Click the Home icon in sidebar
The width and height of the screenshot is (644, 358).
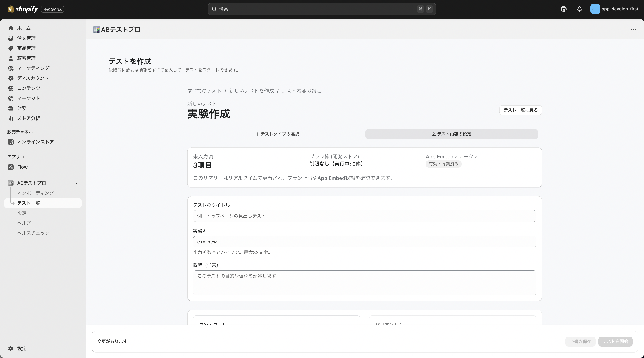pyautogui.click(x=11, y=28)
